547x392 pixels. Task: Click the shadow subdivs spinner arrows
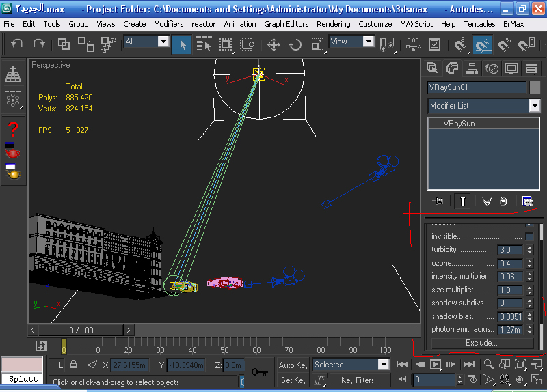pos(529,303)
